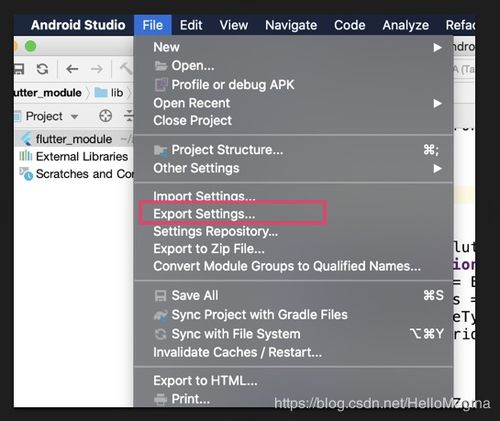Screen dimensions: 500x421
Task: Click Invalidate Caches / Restart...
Action: tap(238, 353)
